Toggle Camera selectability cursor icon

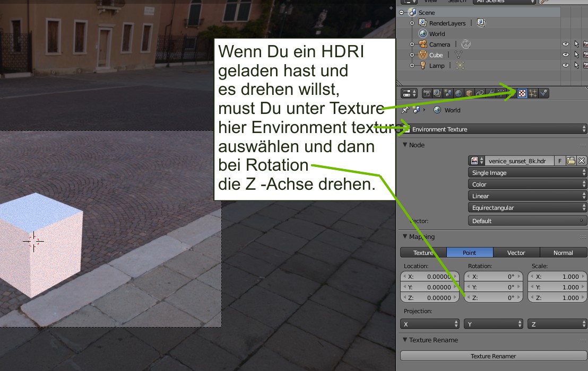[577, 44]
